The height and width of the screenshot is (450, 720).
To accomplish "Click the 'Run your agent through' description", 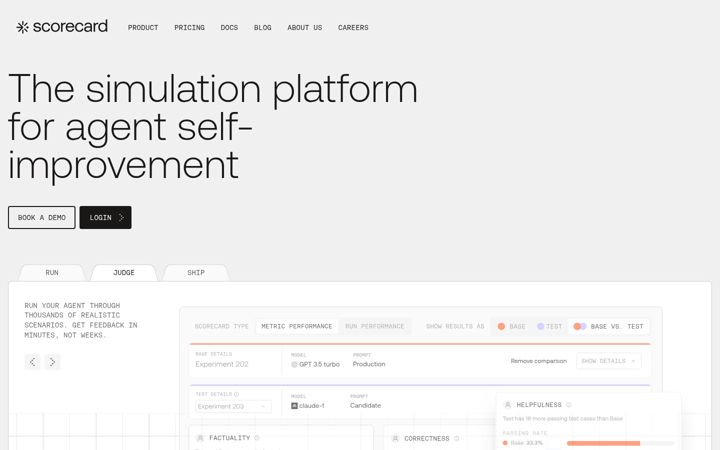I will click(81, 321).
